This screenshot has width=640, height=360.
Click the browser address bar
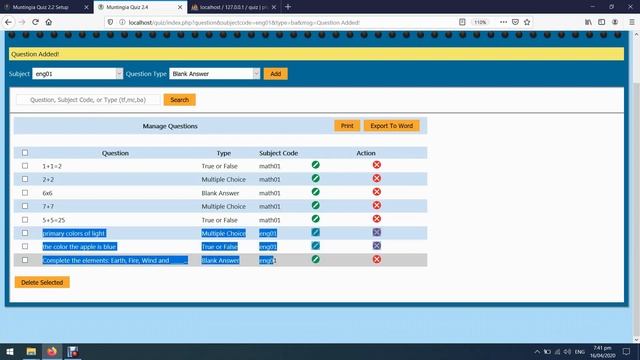click(286, 22)
